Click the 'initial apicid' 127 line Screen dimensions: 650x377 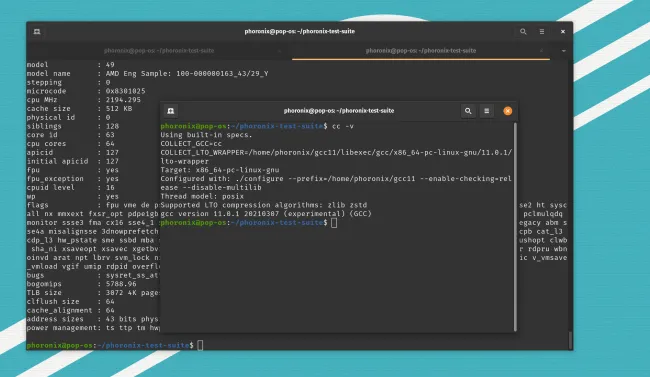[x=73, y=161]
